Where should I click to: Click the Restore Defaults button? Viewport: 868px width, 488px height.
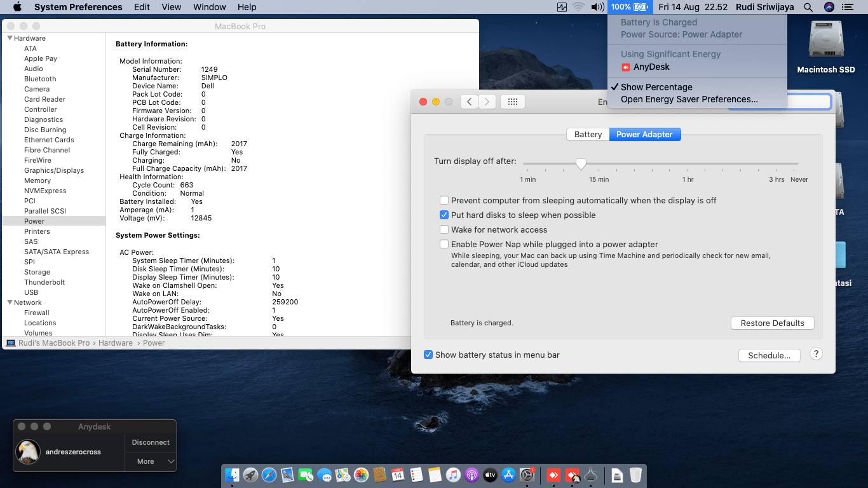point(773,323)
